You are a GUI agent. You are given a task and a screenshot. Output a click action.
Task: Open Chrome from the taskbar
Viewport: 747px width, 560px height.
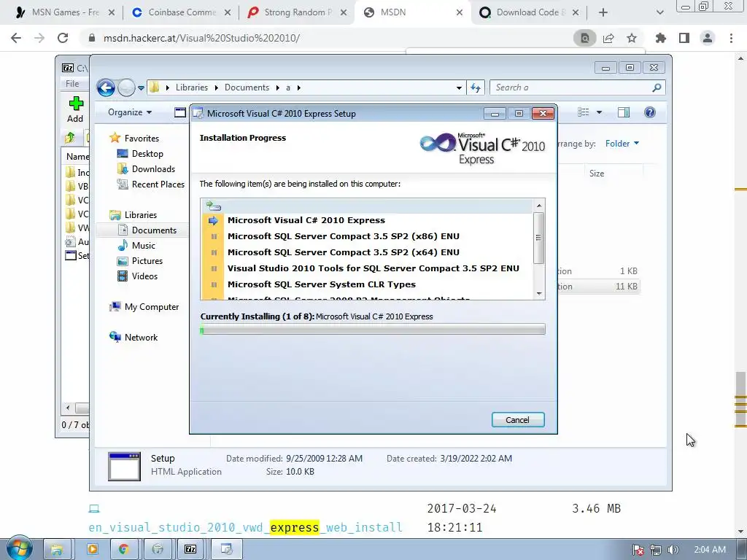tap(123, 549)
